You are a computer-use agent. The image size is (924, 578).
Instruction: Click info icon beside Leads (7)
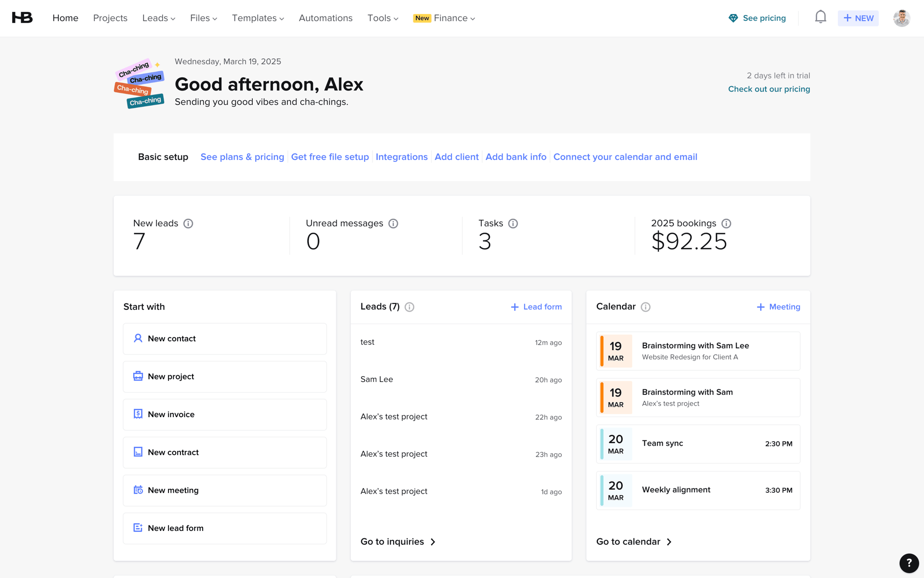click(410, 307)
